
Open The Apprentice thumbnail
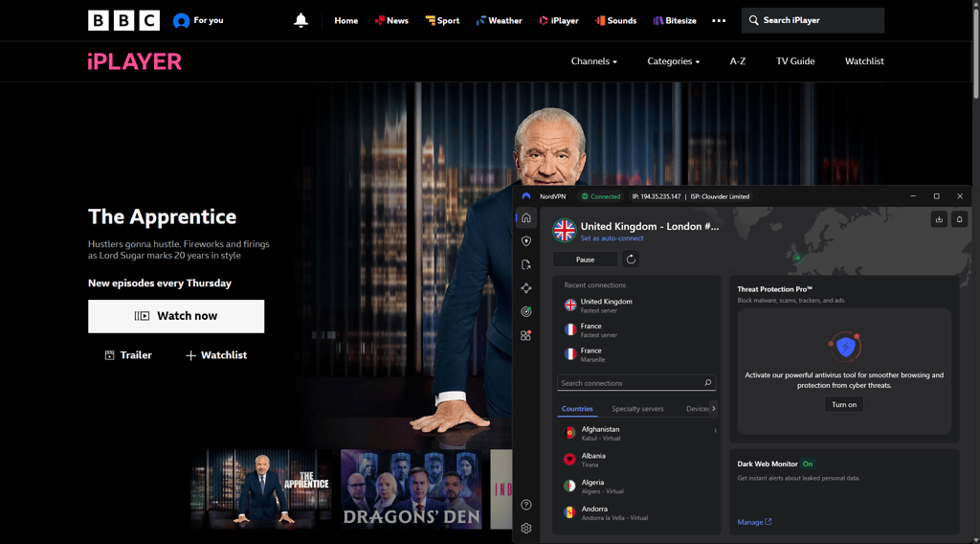pos(261,489)
